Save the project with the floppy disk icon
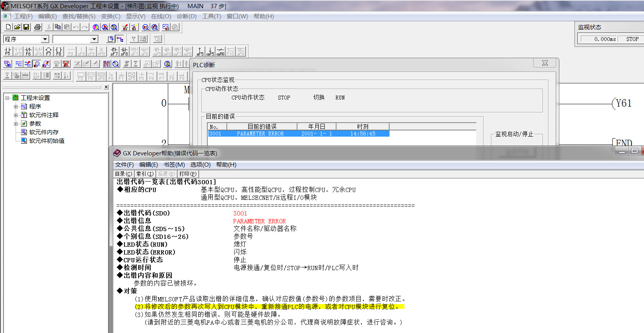This screenshot has width=644, height=333. click(26, 27)
